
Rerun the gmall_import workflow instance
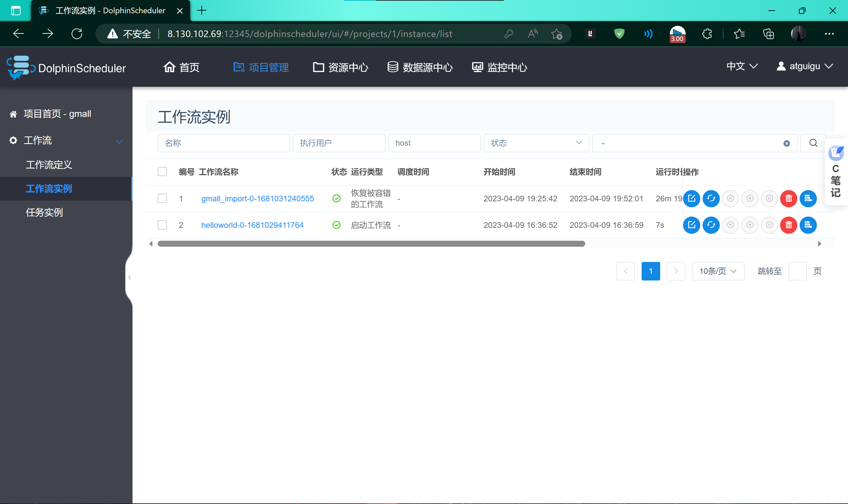pos(711,198)
